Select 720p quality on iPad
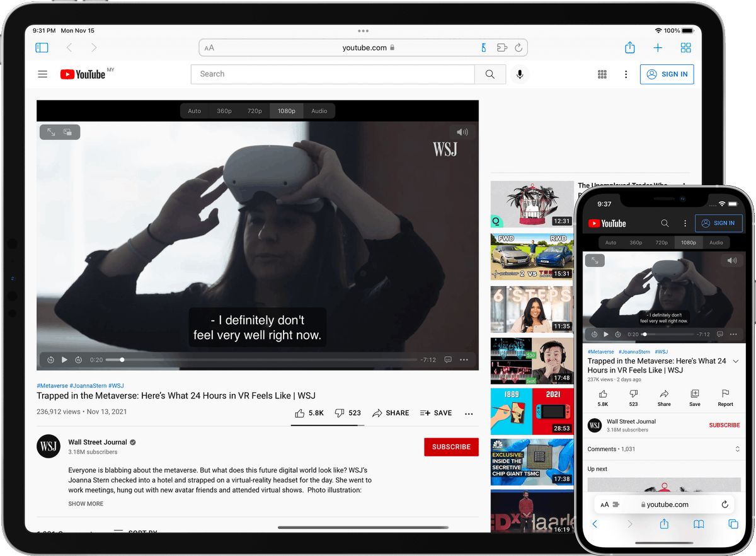756x556 pixels. click(x=255, y=111)
